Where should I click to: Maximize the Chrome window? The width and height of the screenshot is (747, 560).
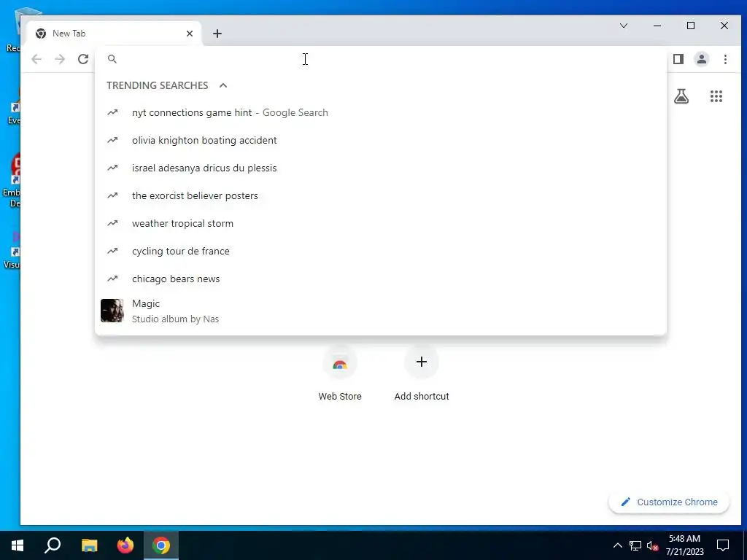tap(691, 26)
